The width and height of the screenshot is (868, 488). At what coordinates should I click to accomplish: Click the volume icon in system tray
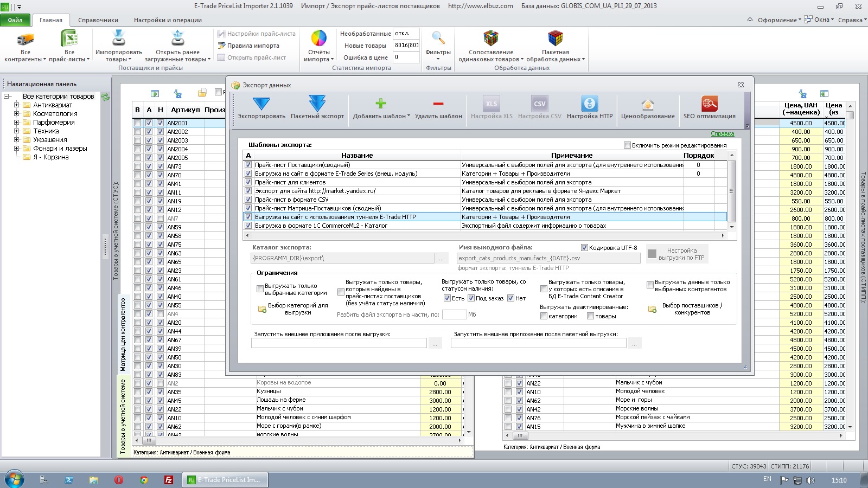point(810,480)
